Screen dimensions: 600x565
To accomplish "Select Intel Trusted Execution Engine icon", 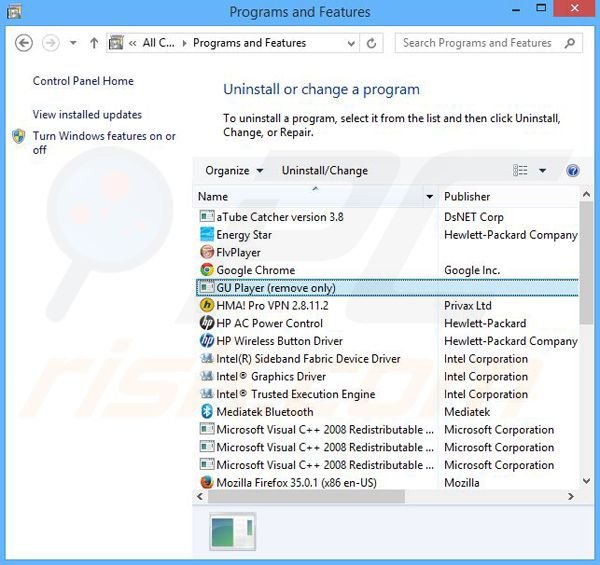I will pyautogui.click(x=207, y=394).
